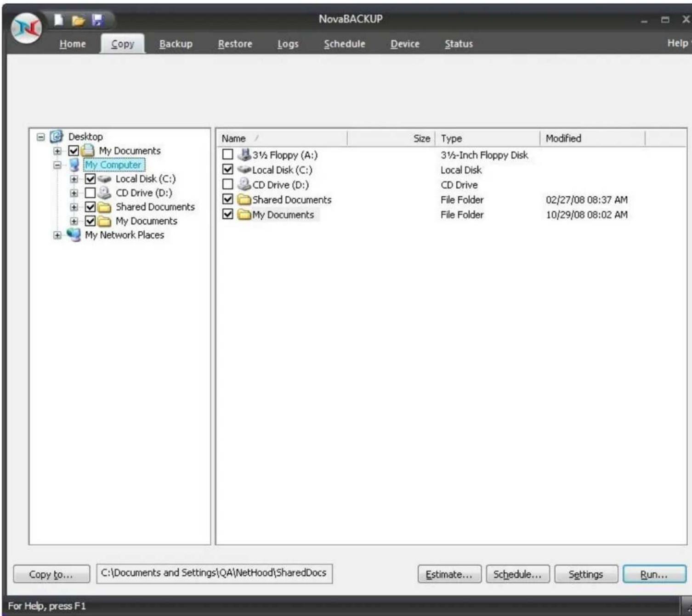Open the Settings button
This screenshot has width=692, height=616.
pyautogui.click(x=586, y=574)
